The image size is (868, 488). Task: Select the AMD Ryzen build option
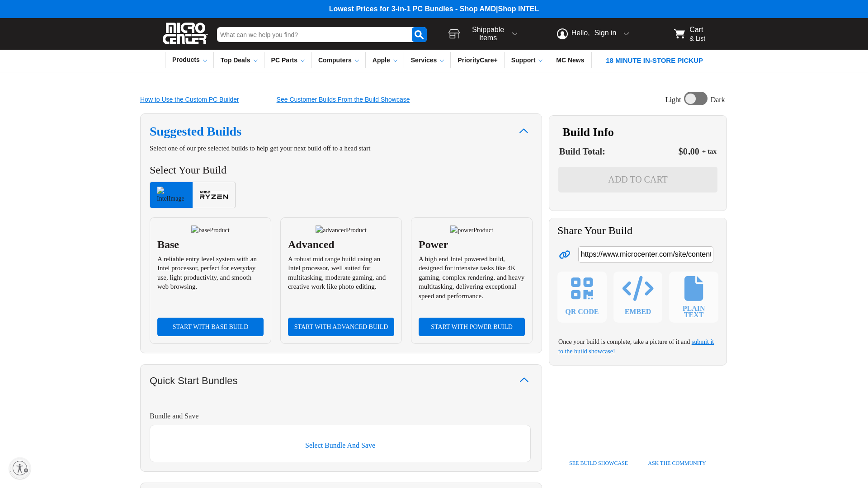pos(214,195)
